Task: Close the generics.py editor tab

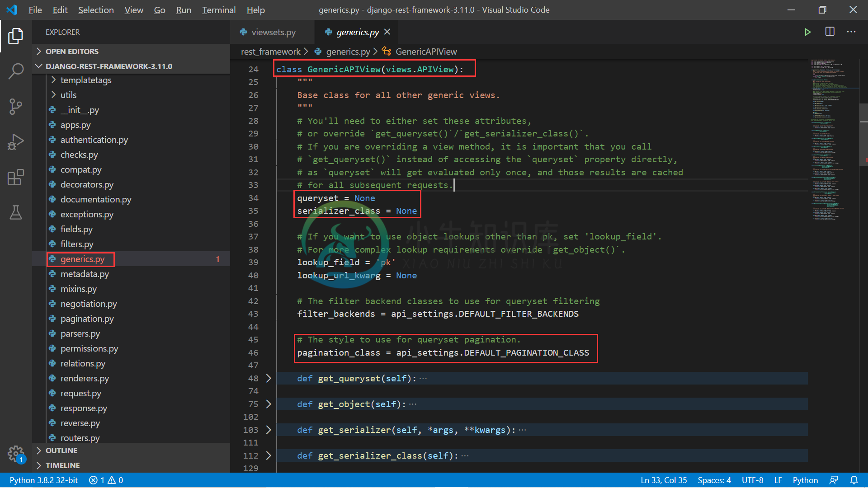Action: [387, 32]
